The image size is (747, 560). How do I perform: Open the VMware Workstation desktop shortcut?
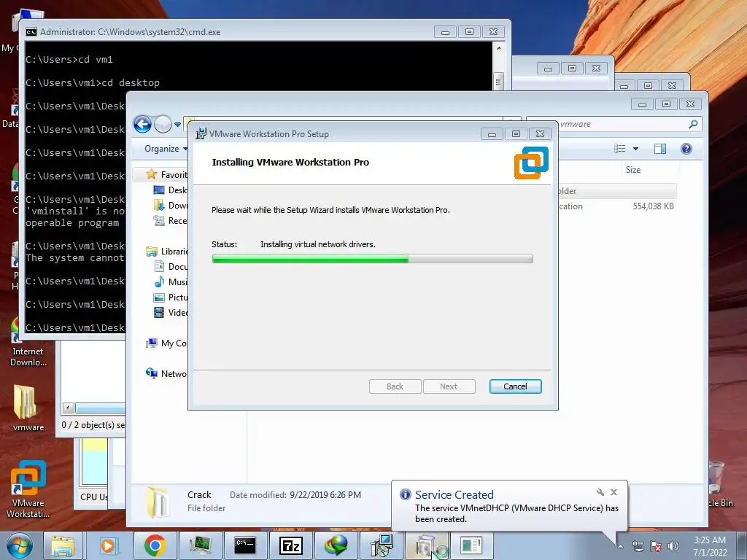[28, 489]
